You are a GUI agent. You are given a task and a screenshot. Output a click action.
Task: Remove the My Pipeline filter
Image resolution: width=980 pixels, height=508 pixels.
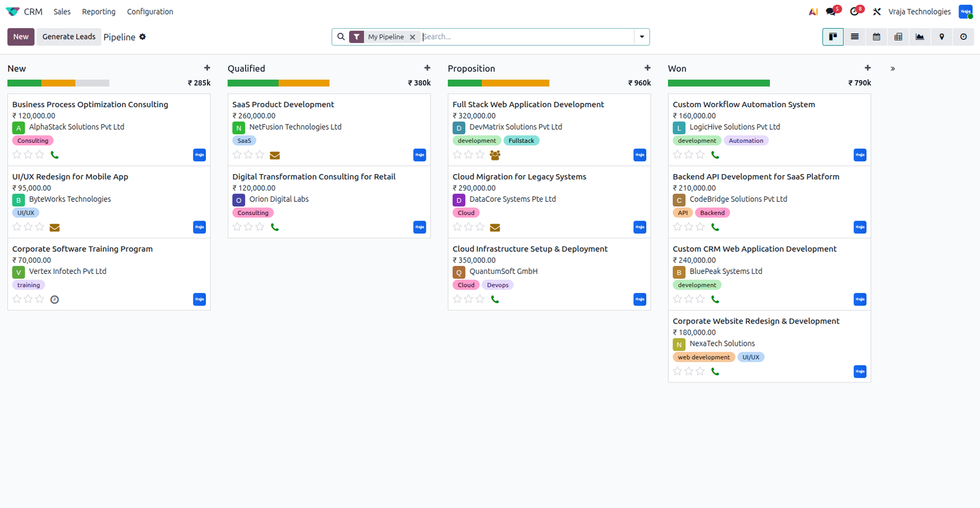point(413,37)
